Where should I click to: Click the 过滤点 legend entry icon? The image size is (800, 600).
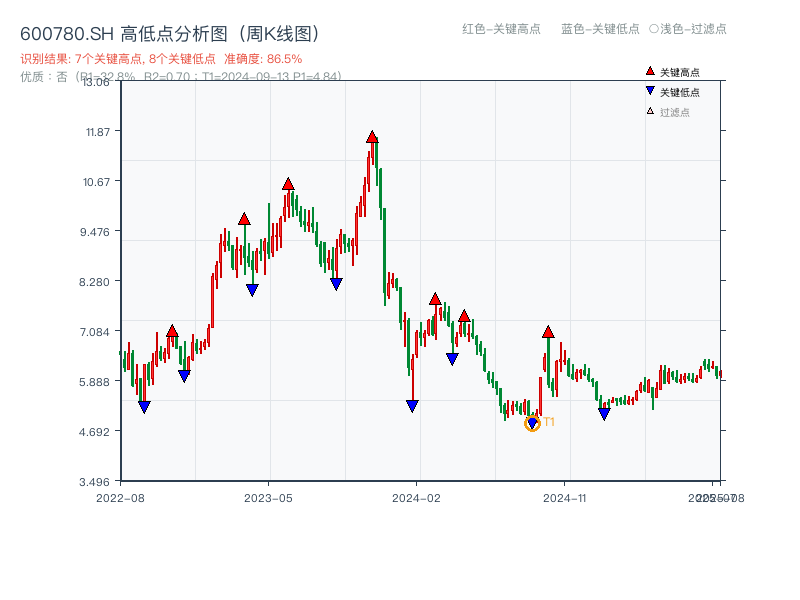650,111
